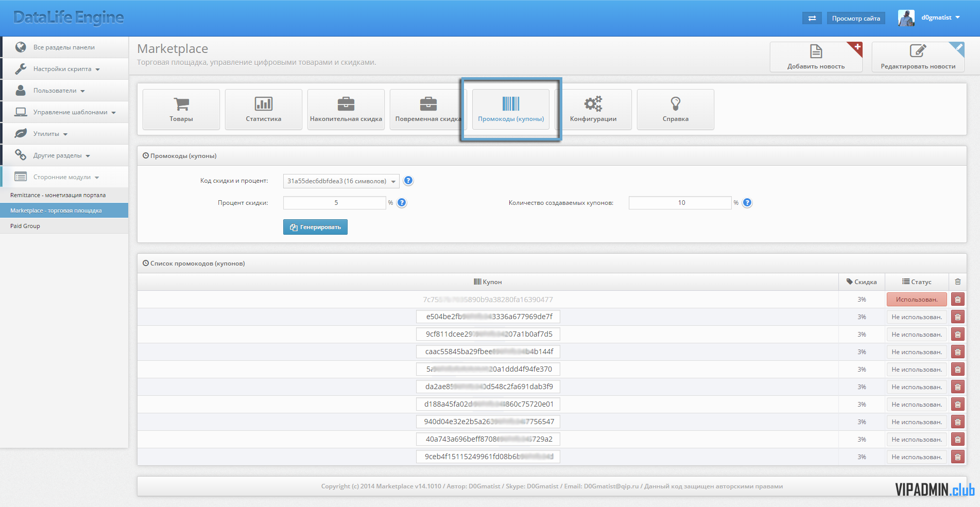Click the Генерировать button
The width and height of the screenshot is (980, 507).
tap(315, 227)
